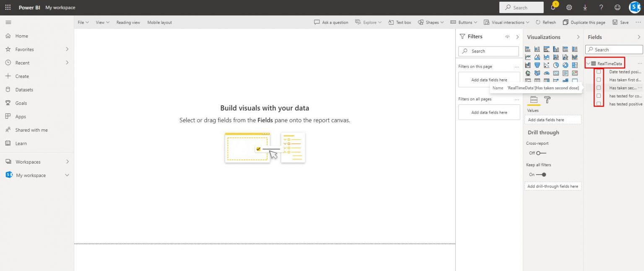Expand the Buttons dropdown
This screenshot has width=644, height=271.
[x=464, y=22]
